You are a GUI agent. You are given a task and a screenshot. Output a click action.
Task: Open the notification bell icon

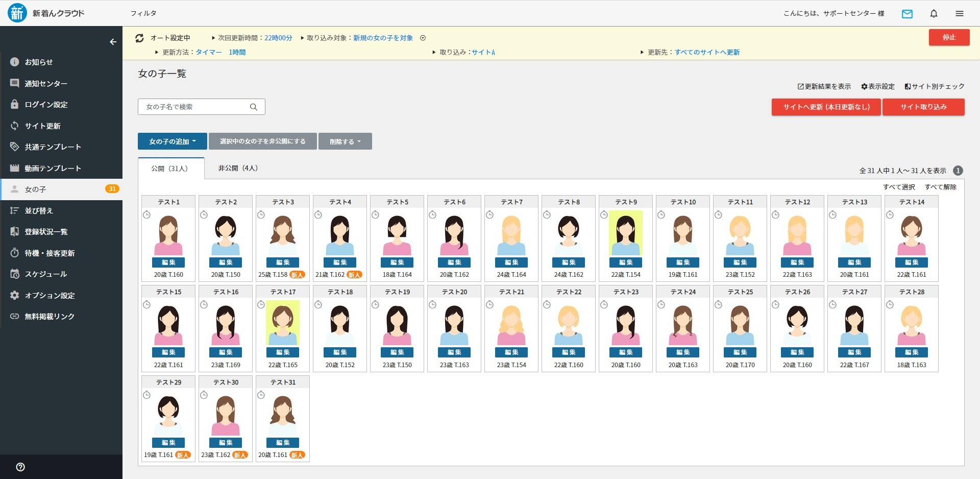click(x=934, y=14)
